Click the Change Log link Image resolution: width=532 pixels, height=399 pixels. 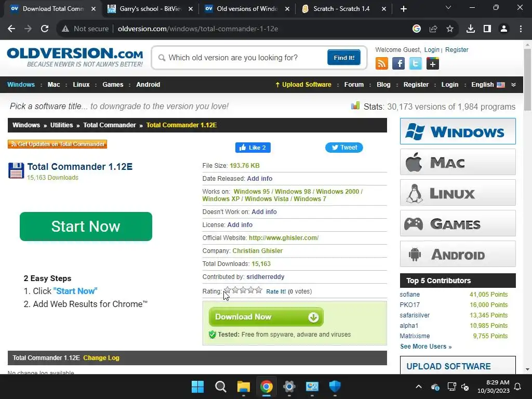coord(101,358)
